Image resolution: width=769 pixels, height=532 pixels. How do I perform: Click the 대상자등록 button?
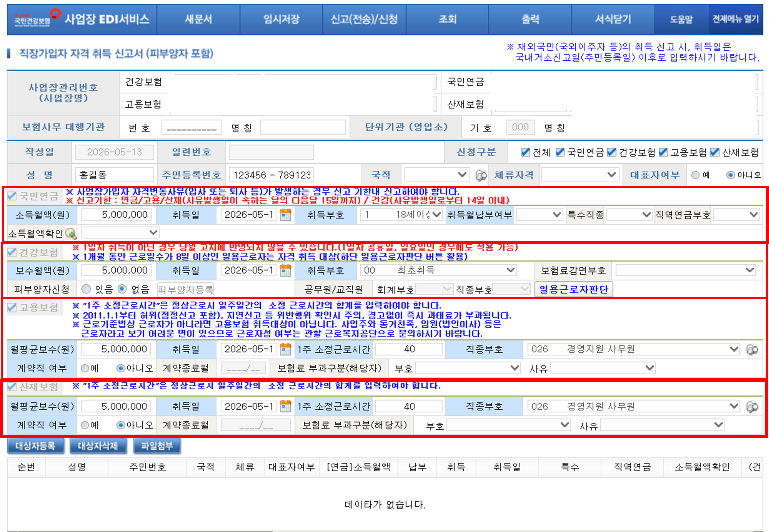(35, 446)
